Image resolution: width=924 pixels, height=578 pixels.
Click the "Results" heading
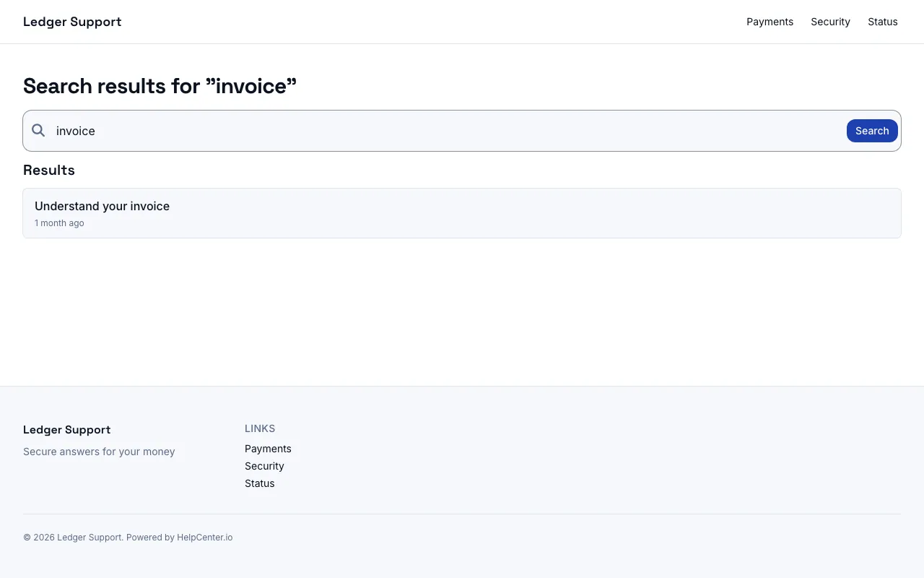49,171
